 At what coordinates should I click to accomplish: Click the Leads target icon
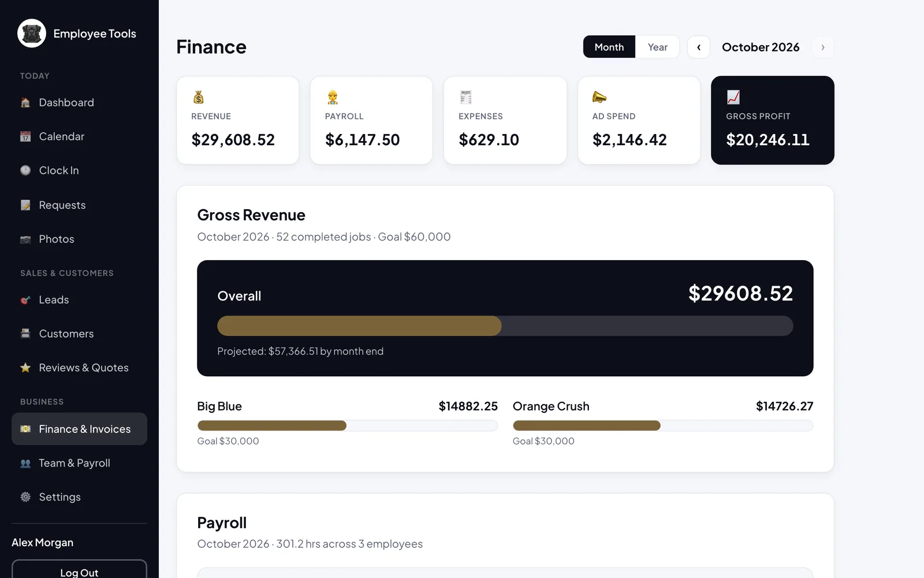tap(25, 300)
